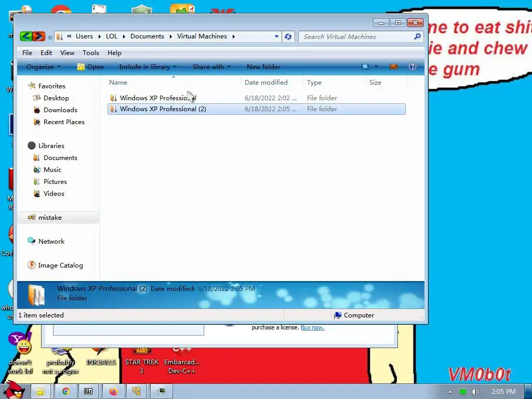Open Videos library
The width and height of the screenshot is (532, 399).
tap(54, 193)
